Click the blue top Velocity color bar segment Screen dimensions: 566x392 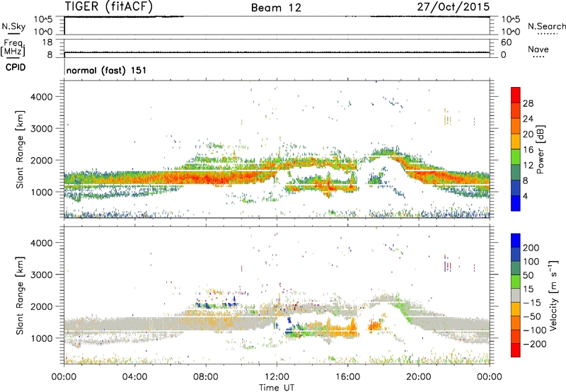[516, 241]
